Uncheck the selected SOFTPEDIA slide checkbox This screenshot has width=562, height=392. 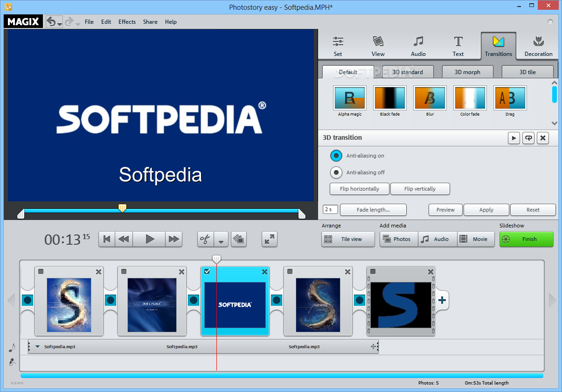pos(207,272)
